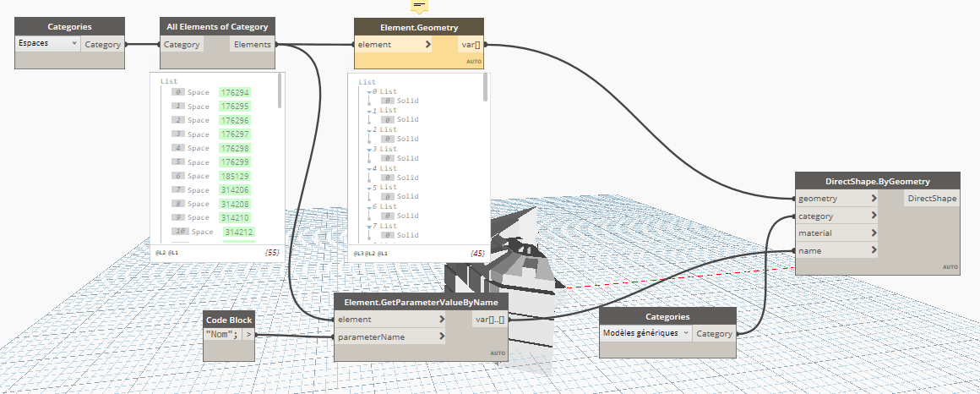Click the Element.Geometry element port chevron
Screen dimensions: 980x394
click(x=428, y=44)
